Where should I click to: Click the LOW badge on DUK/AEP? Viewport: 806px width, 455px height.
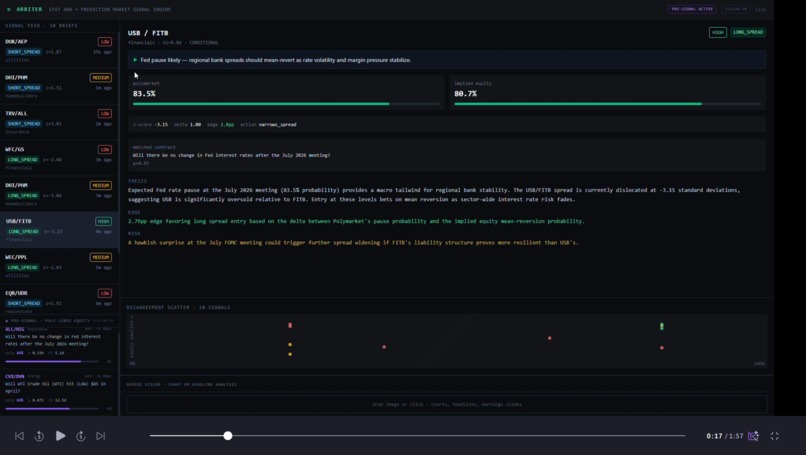click(105, 42)
